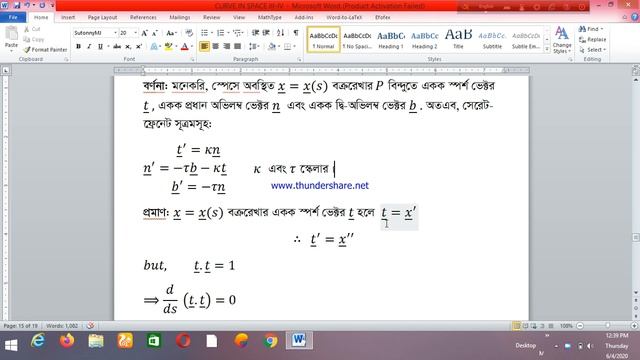Toggle subscript formatting
Viewport: 640px width, 360px height.
pyautogui.click(x=128, y=47)
